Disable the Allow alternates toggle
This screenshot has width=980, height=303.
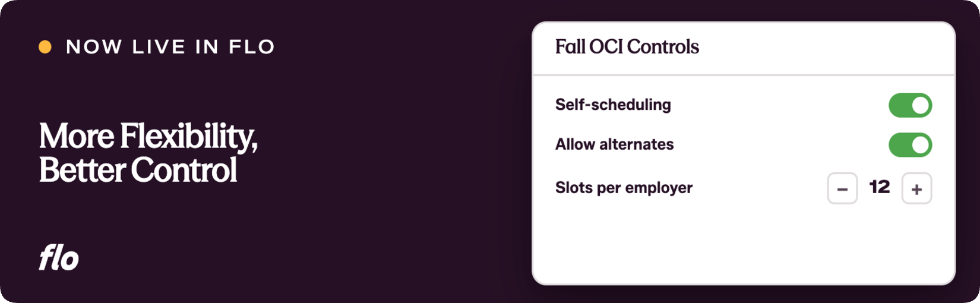[910, 145]
